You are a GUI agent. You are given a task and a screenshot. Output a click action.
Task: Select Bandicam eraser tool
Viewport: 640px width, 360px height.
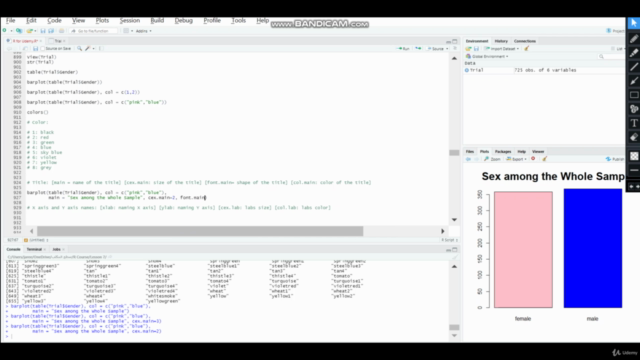[634, 137]
